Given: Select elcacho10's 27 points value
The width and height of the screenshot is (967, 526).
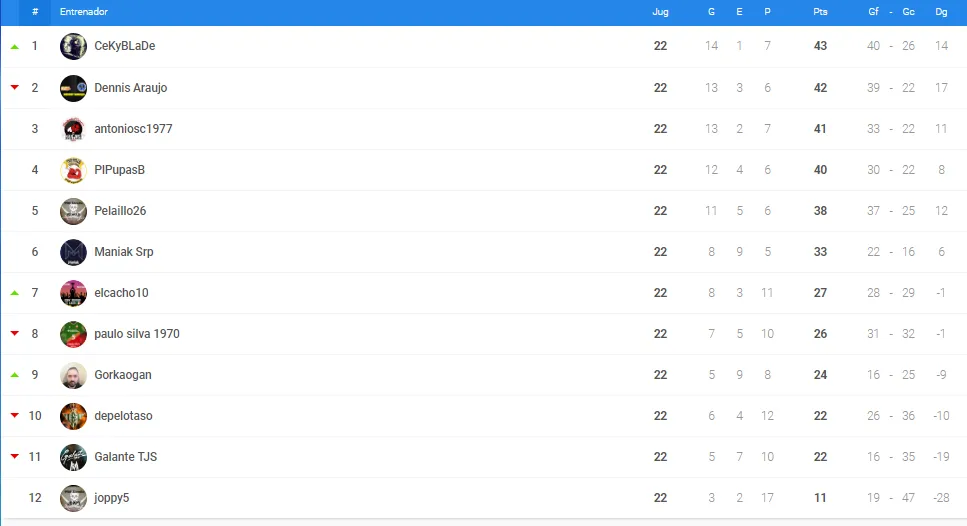Looking at the screenshot, I should point(820,293).
